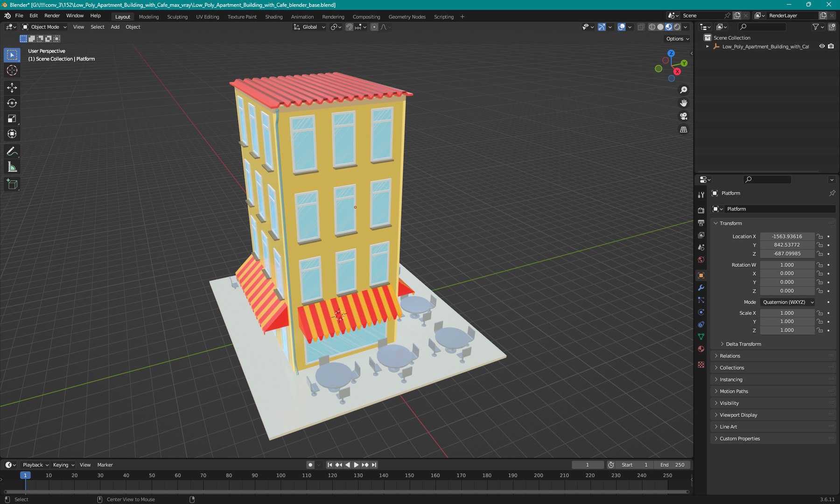Viewport: 840px width, 504px height.
Task: Select Material Preview shading mode
Action: point(669,27)
